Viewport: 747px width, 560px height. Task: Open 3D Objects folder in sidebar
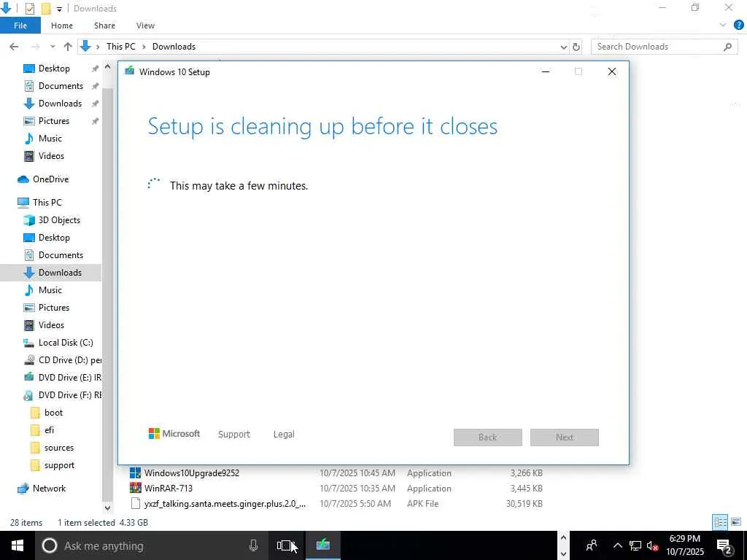point(59,220)
